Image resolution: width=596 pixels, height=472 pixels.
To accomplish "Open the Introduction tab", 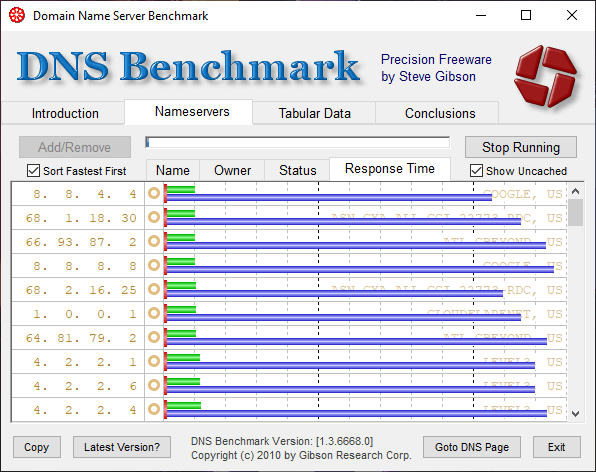I will pos(65,113).
